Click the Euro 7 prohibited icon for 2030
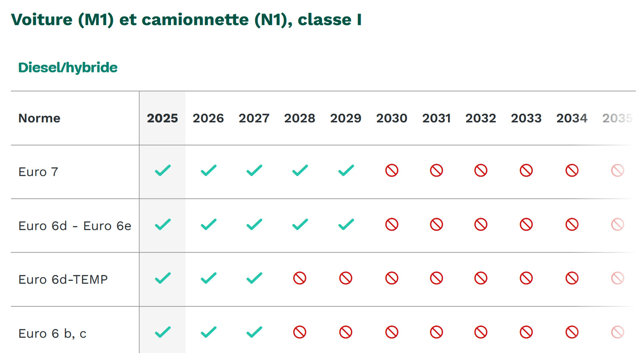 coord(392,171)
